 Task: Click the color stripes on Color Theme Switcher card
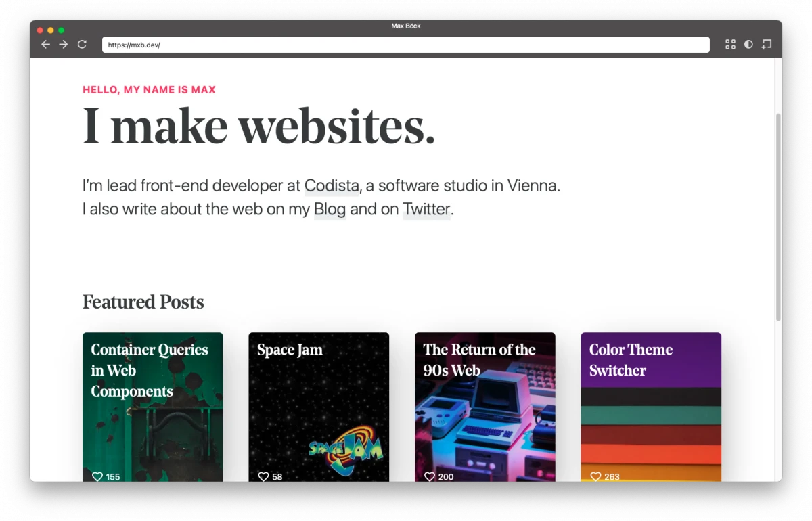coord(651,434)
